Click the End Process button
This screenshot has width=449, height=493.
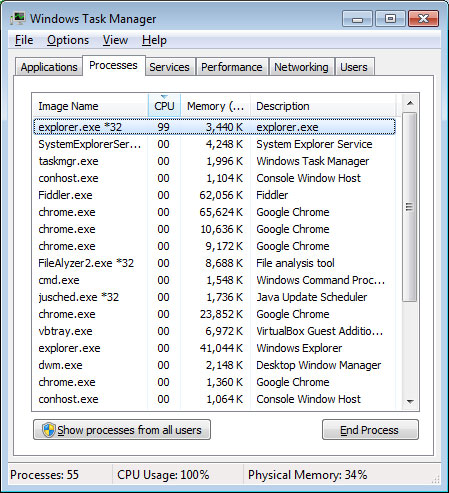click(x=370, y=430)
